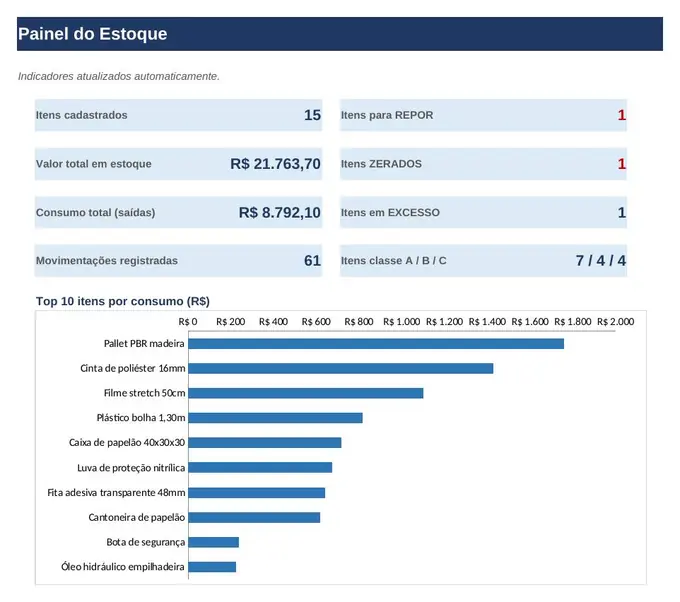Click 'Filme stretch 50cm' axis label
This screenshot has width=680, height=602.
tap(144, 393)
